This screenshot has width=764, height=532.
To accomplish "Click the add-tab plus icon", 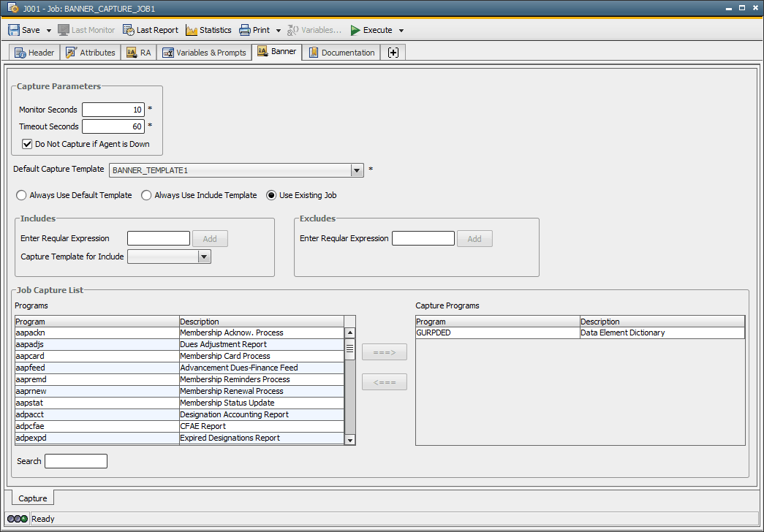I will pyautogui.click(x=393, y=53).
